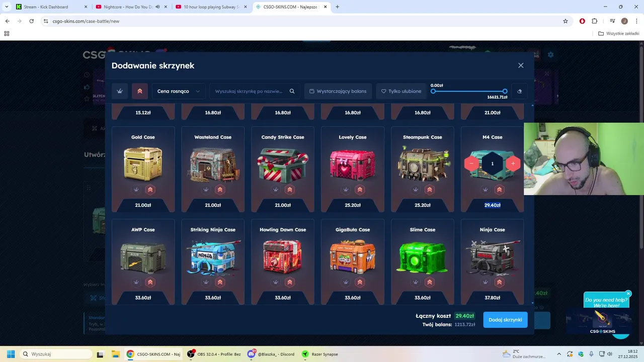Select the Wasteland Case card image
This screenshot has width=644, height=362.
pyautogui.click(x=213, y=163)
